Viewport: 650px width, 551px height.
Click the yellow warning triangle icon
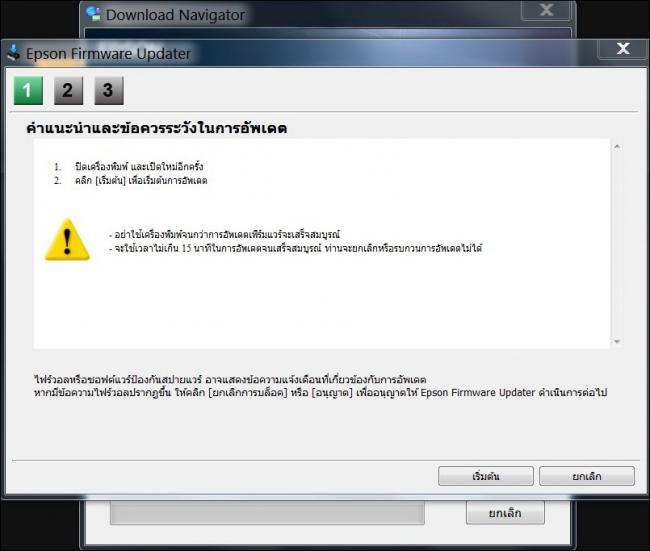tap(67, 240)
